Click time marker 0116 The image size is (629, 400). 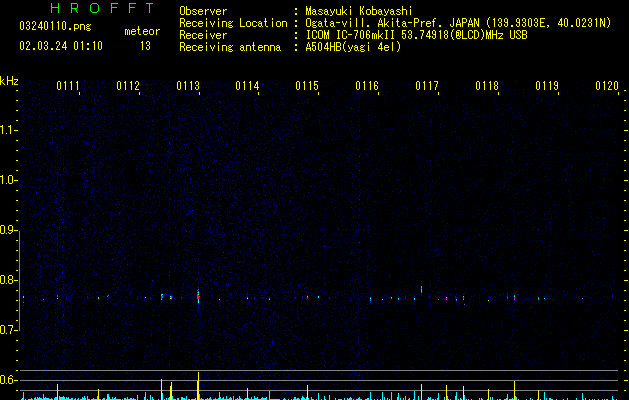point(367,86)
